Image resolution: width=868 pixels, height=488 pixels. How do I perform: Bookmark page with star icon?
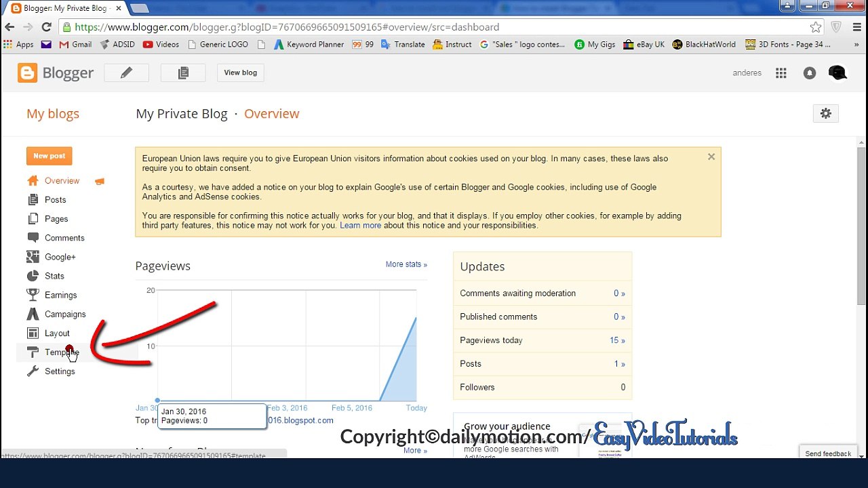click(816, 27)
